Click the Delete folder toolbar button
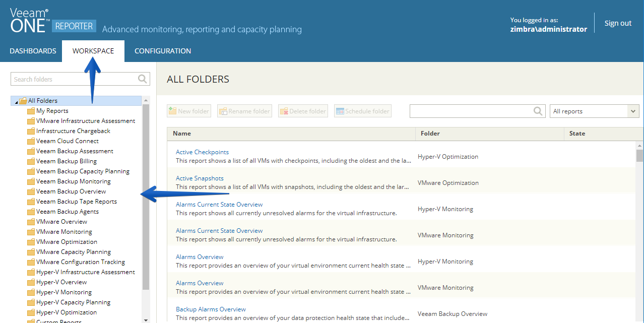The image size is (644, 323). point(303,111)
